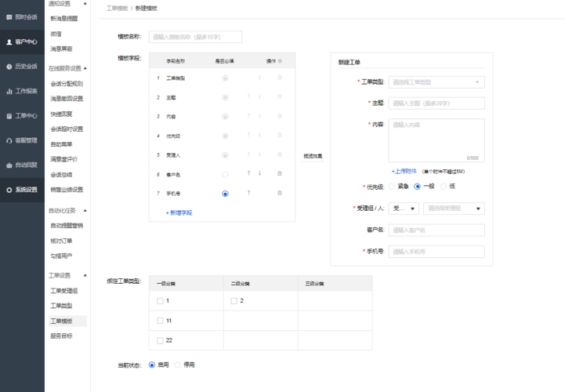Check the second-level category 2 checkbox
Image resolution: width=565 pixels, height=392 pixels.
[x=234, y=301]
